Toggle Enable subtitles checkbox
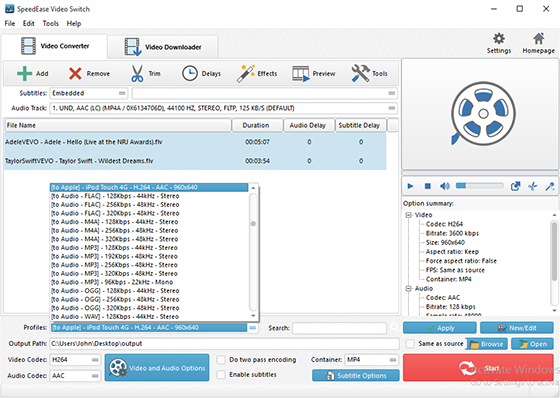The image size is (560, 398). [x=221, y=374]
